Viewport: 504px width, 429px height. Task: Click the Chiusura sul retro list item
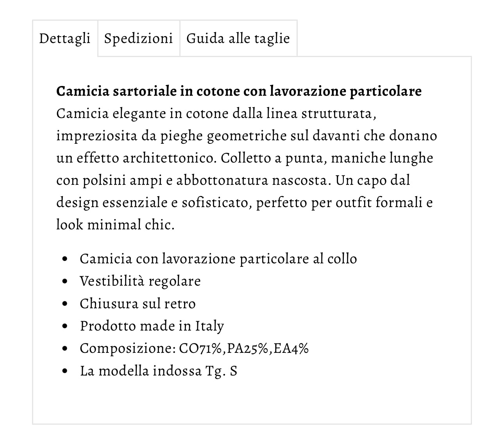pos(138,304)
